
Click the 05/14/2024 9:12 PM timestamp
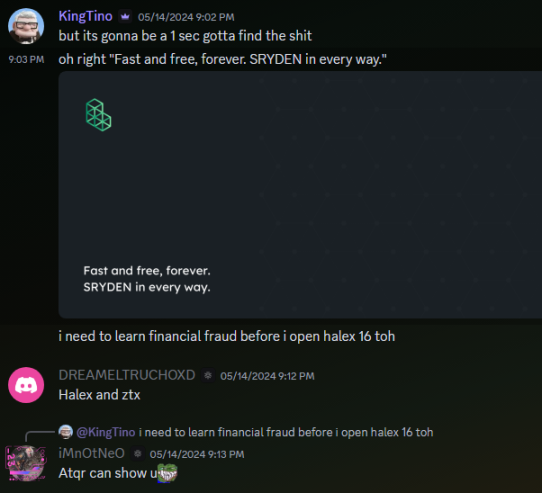point(267,376)
